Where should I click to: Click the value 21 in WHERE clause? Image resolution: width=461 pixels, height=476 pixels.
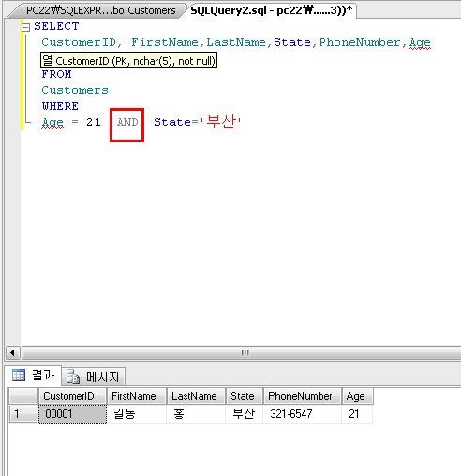pyautogui.click(x=94, y=122)
